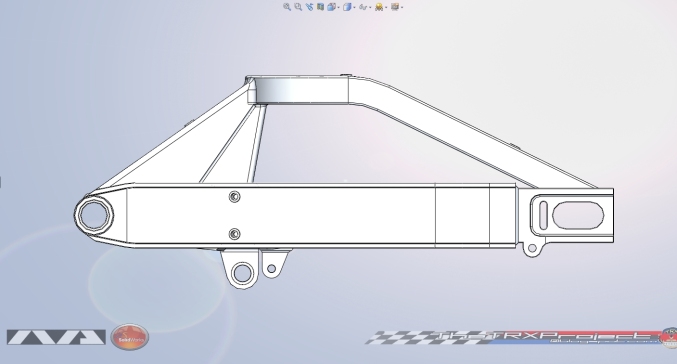
Task: Expand the Edit Appearance dropdown arrow
Action: tap(386, 7)
